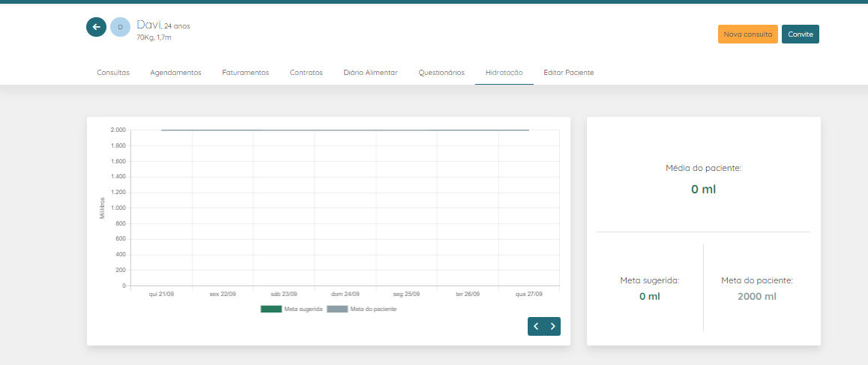
Task: Click the Convite button
Action: click(x=801, y=34)
